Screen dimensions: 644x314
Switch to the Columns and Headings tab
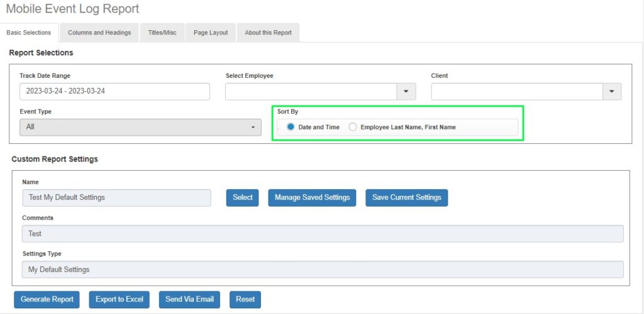pos(99,33)
